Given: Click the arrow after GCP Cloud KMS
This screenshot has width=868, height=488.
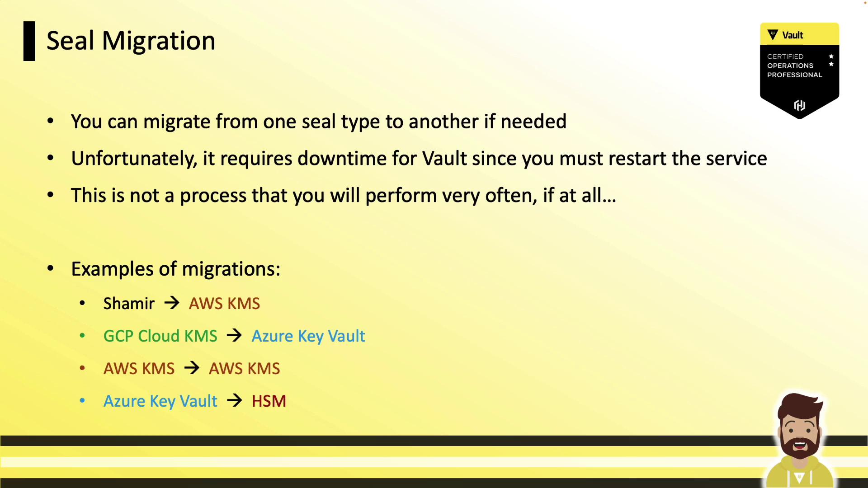Looking at the screenshot, I should (x=234, y=336).
